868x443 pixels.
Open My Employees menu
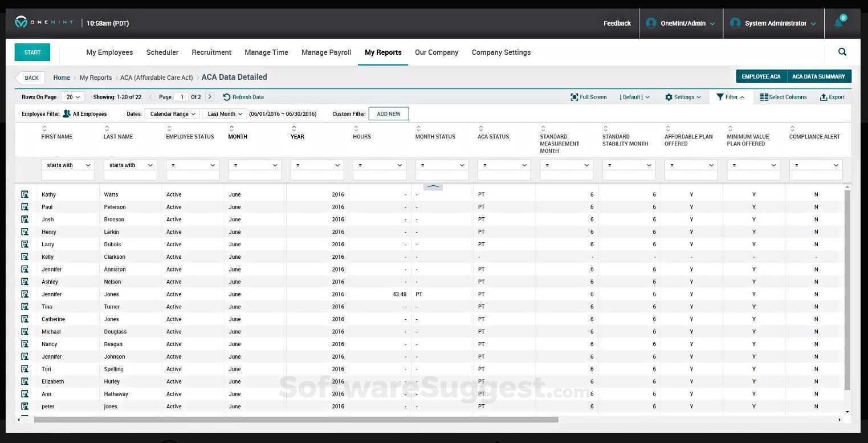(x=109, y=52)
